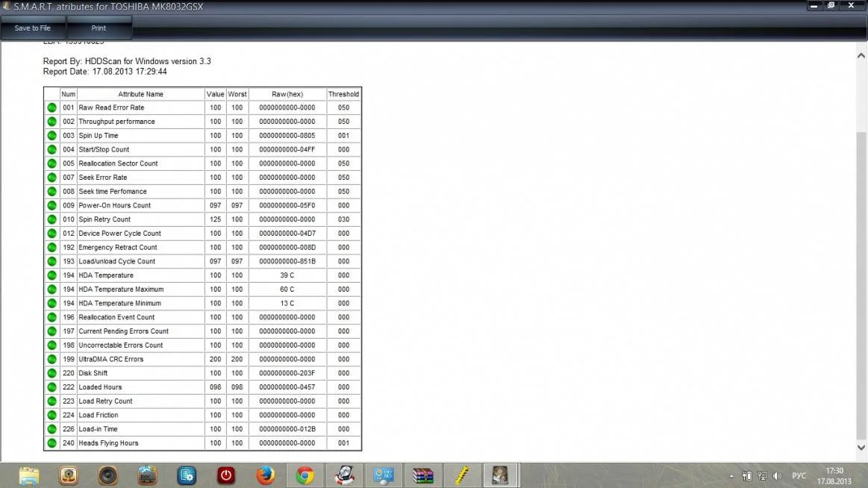Click the speaker app icon in taskbar

tap(108, 475)
